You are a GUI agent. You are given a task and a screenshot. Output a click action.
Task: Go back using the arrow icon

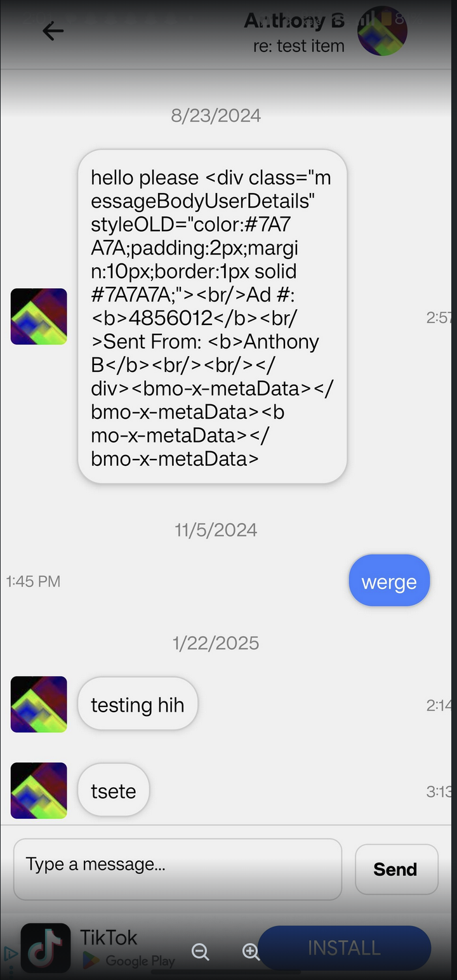[53, 30]
